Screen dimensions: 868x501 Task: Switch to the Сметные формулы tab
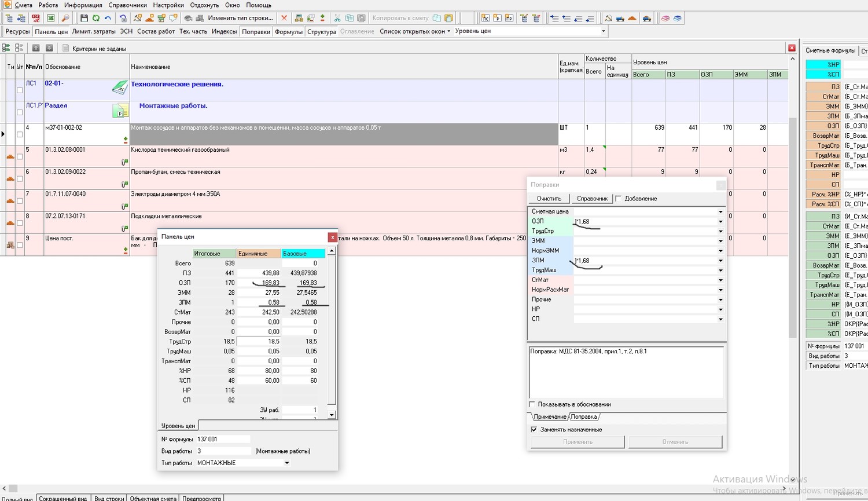point(830,50)
